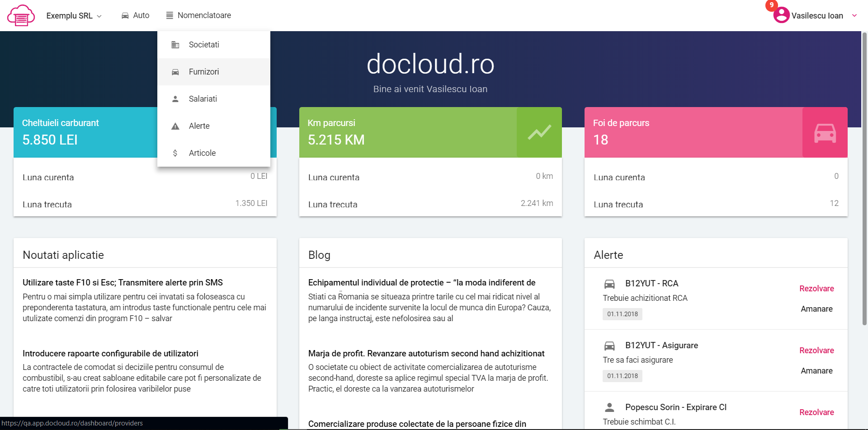Click the Trebuie achizitionat RCA text
868x430 pixels.
pos(645,298)
